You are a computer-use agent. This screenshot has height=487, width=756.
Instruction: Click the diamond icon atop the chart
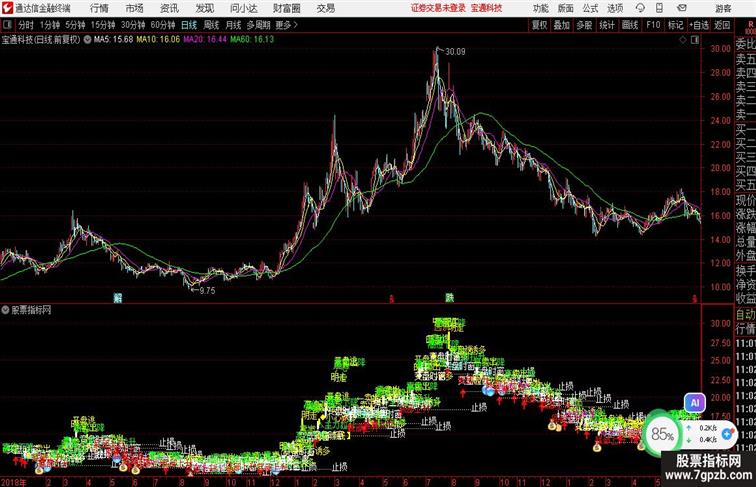point(683,40)
